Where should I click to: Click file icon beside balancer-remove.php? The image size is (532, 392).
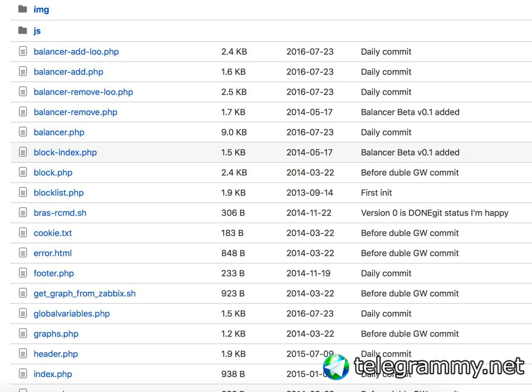click(x=23, y=112)
